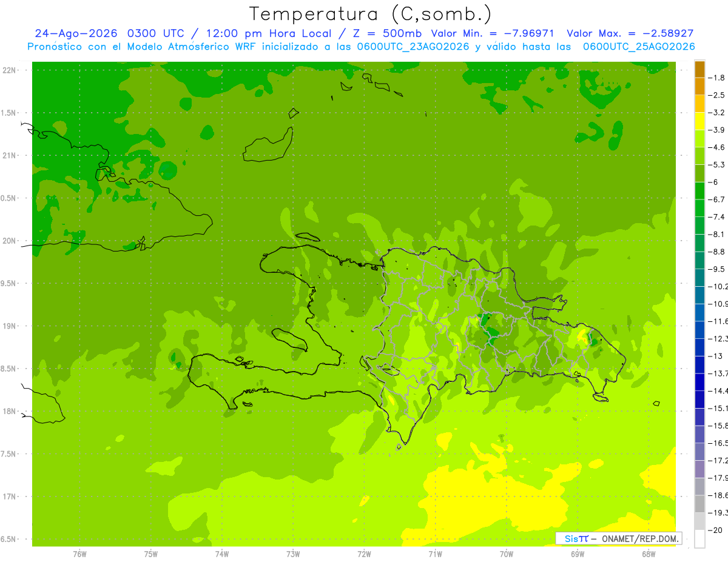This screenshot has height=562, width=728.
Task: Click the legend swatch between -5.3 and -6
Action: point(699,173)
